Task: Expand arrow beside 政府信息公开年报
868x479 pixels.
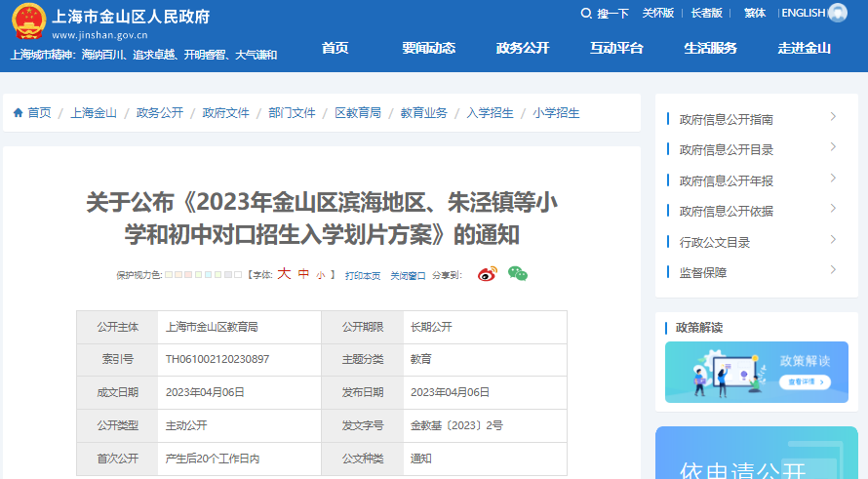Action: 833,179
